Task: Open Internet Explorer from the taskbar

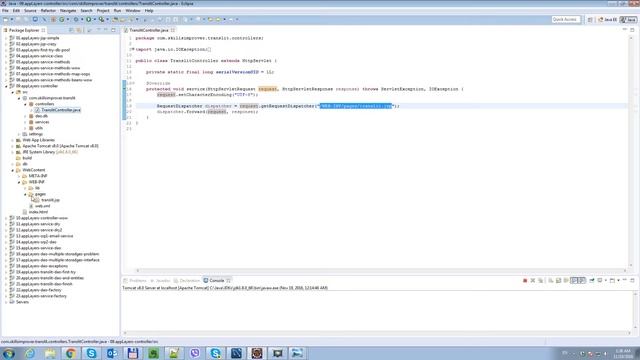Action: [x=30, y=353]
